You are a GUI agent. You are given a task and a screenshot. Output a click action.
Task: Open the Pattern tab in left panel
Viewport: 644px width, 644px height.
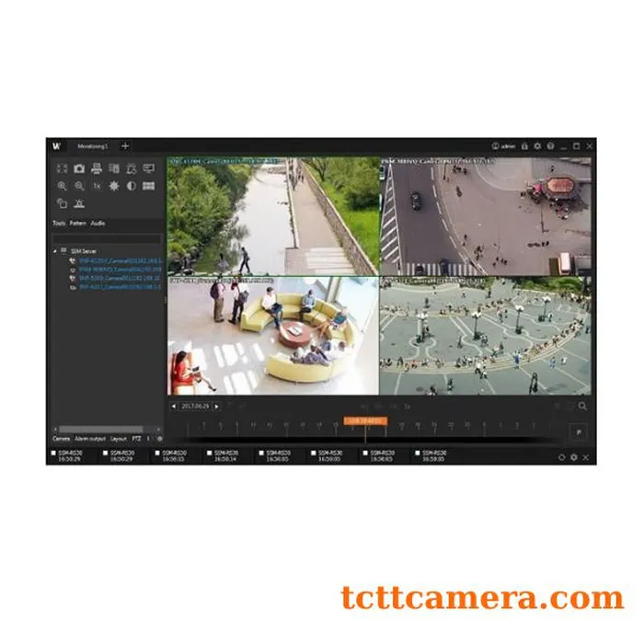[77, 224]
